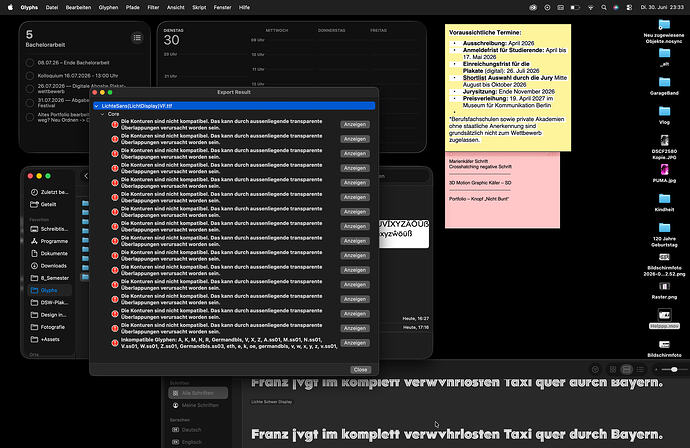
Task: Open Spotlight search in menu bar
Action: [x=604, y=7]
